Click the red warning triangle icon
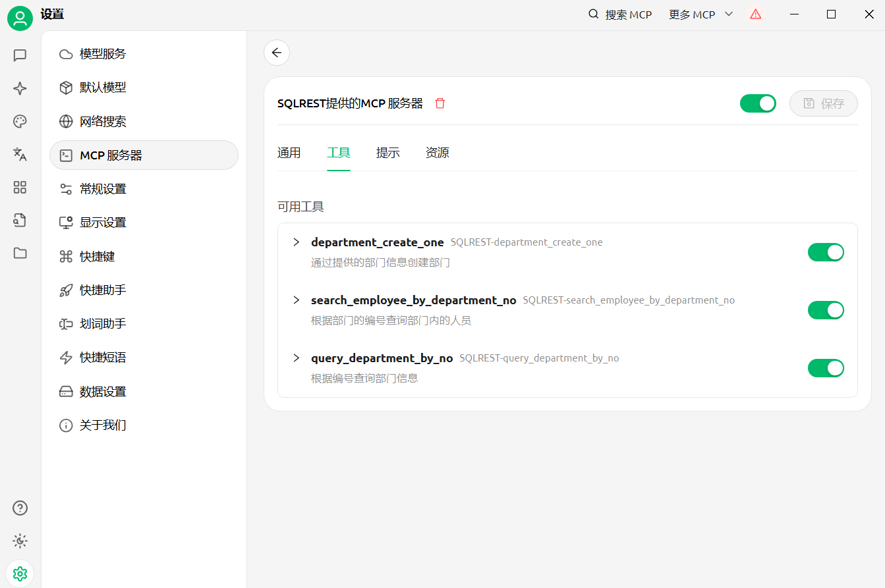This screenshot has height=588, width=885. 755,14
